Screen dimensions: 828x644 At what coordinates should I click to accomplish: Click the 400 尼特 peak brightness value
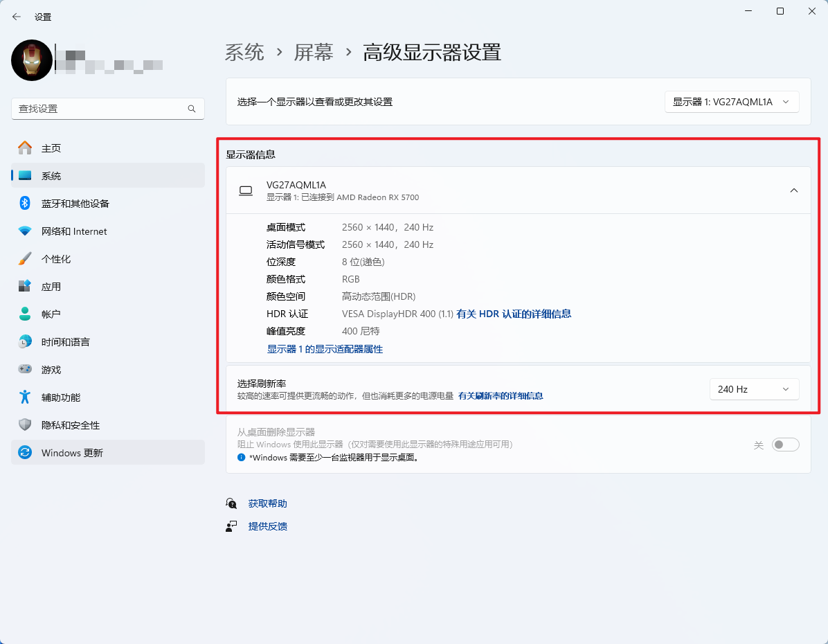[x=361, y=332]
